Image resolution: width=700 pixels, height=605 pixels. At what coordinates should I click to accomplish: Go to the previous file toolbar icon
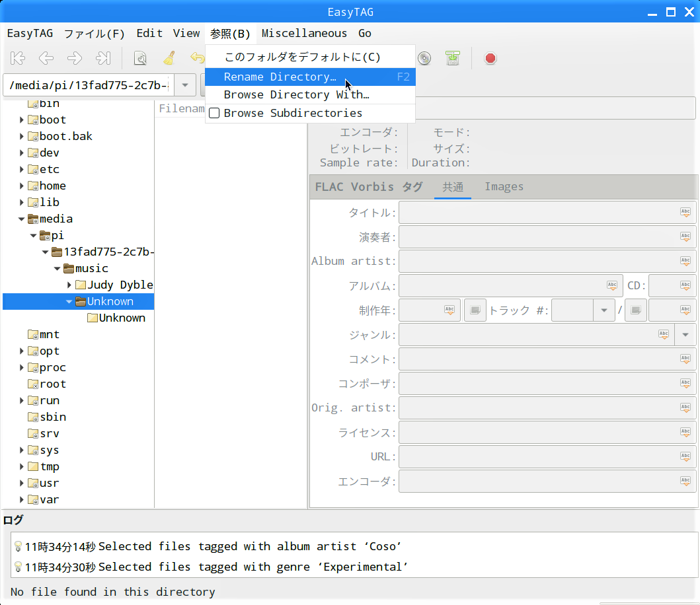tap(46, 58)
